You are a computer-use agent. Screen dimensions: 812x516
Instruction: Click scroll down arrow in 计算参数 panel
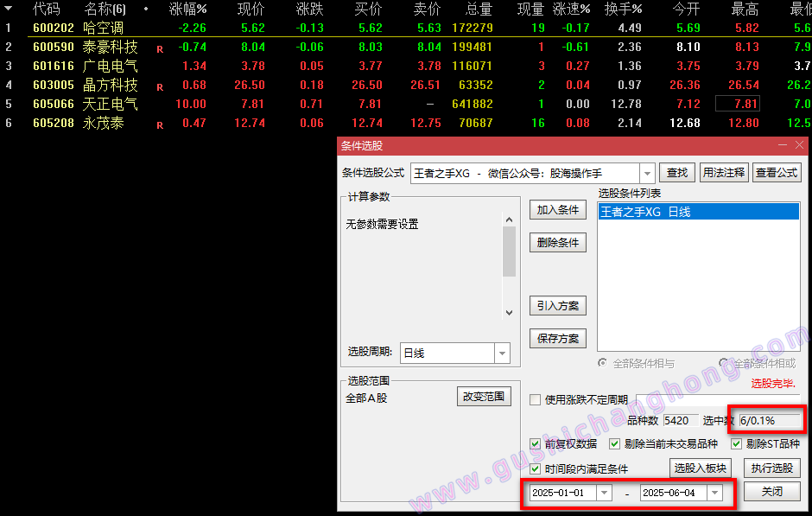[x=509, y=312]
